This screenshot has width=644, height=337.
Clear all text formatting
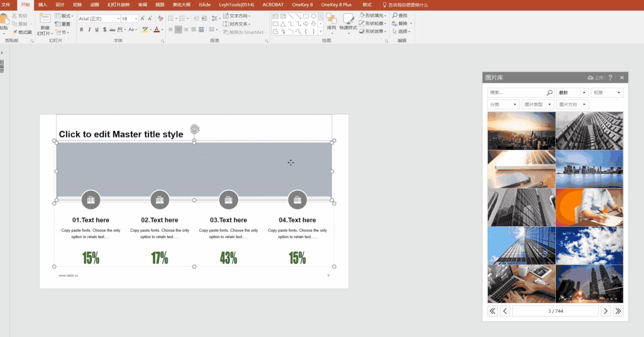coord(160,19)
